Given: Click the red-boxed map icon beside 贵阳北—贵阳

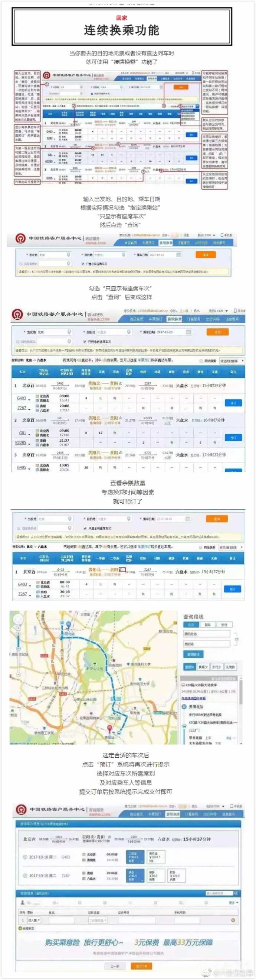Looking at the screenshot, I should [x=121, y=570].
